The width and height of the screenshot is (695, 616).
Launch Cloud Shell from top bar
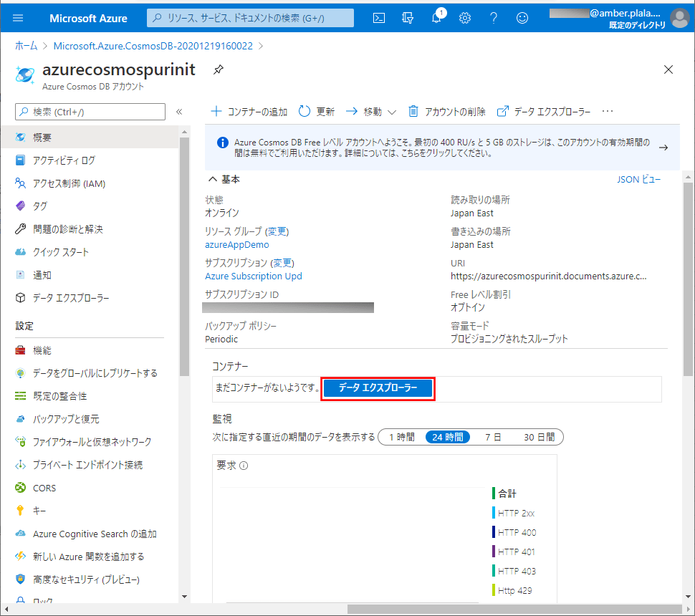tap(379, 18)
